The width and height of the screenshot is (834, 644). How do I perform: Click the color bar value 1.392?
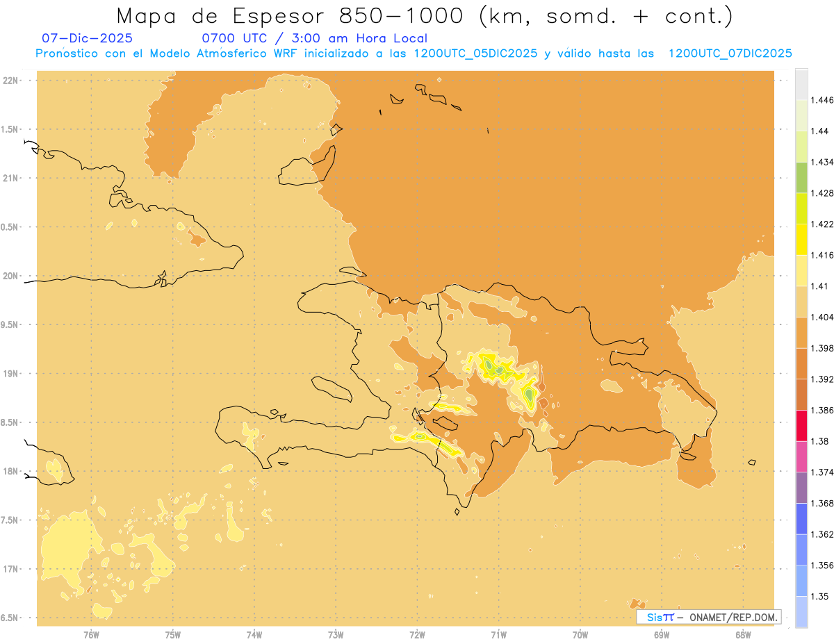pyautogui.click(x=823, y=379)
